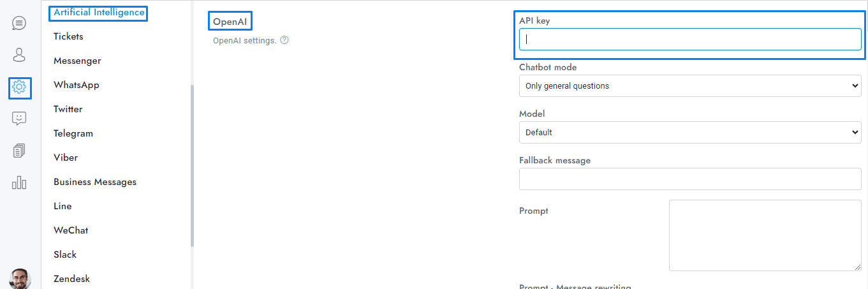
Task: Focus the Fallback message field
Action: [690, 179]
